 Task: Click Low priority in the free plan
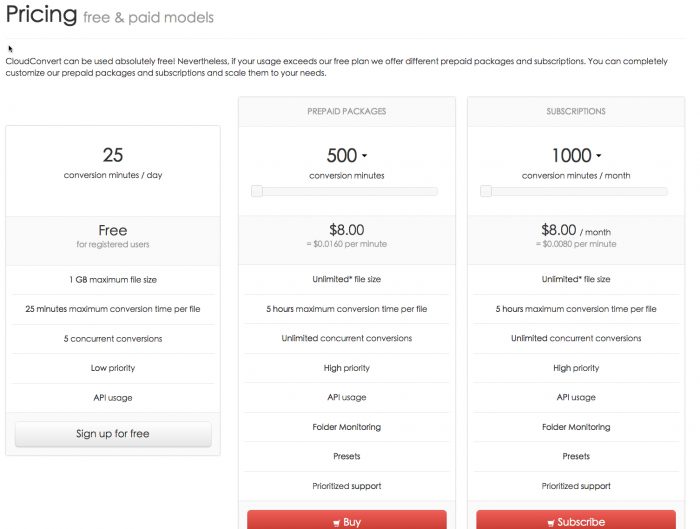(113, 368)
